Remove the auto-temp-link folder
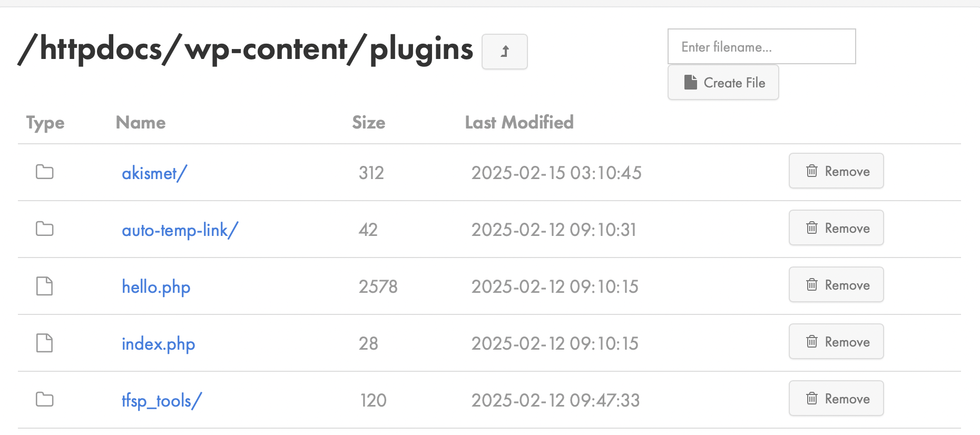Screen dimensions: 980x435 836,228
